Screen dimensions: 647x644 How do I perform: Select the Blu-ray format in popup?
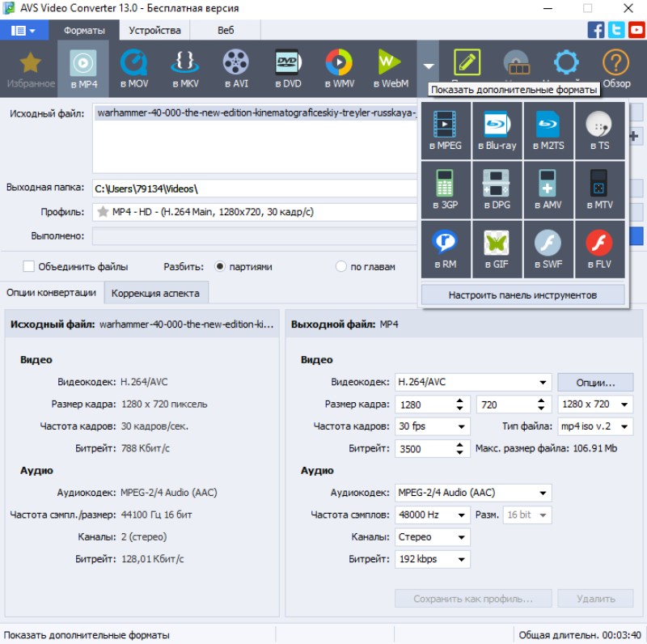tap(497, 130)
